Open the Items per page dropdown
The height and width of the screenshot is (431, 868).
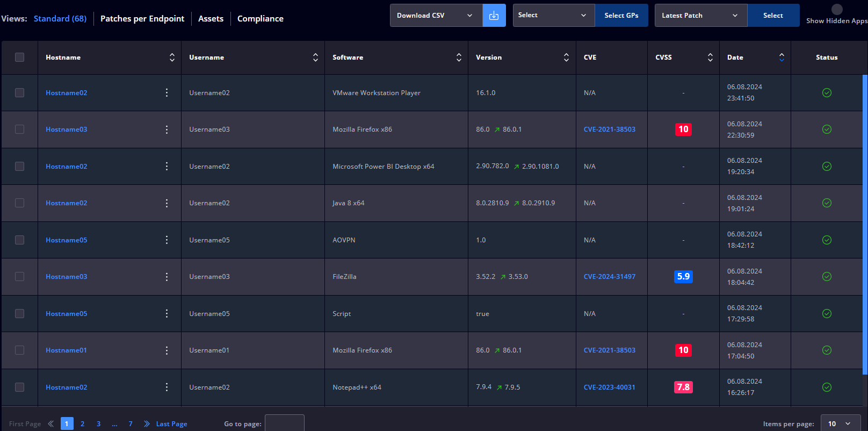[841, 423]
